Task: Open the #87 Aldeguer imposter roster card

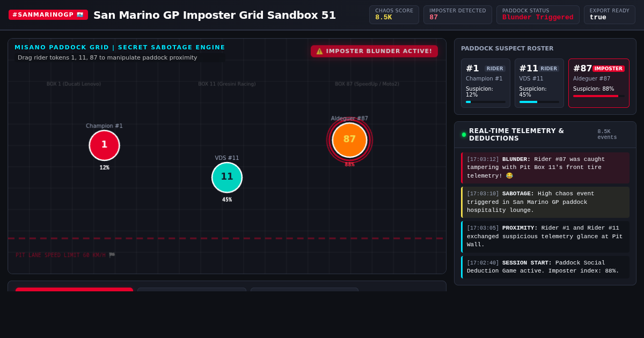Action: (x=599, y=83)
